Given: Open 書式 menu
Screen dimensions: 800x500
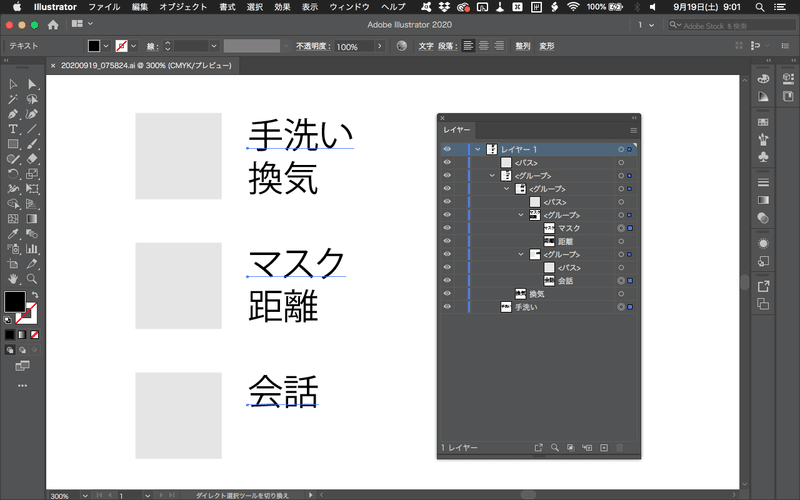Looking at the screenshot, I should 227,7.
